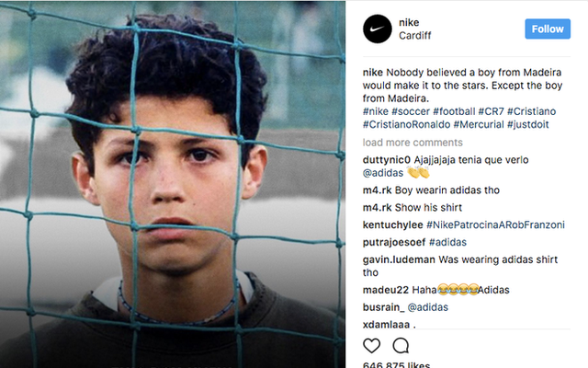Follow the nike account
The image size is (588, 368).
(548, 29)
